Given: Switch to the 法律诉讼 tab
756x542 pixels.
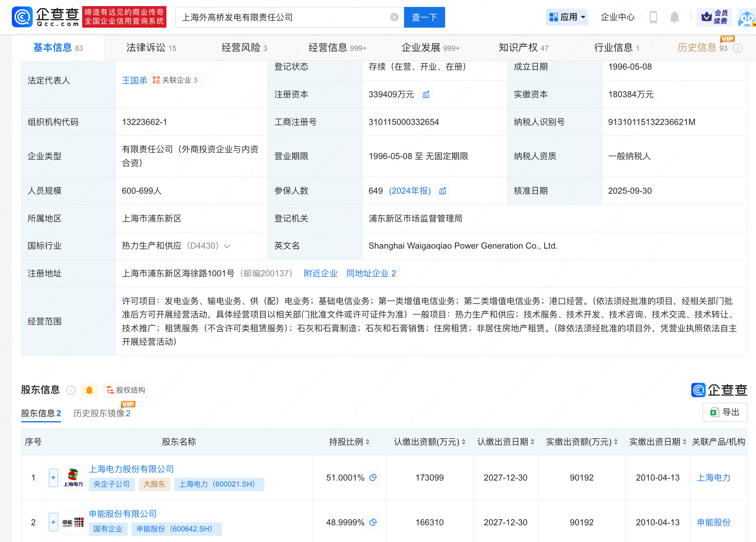Looking at the screenshot, I should coord(151,48).
